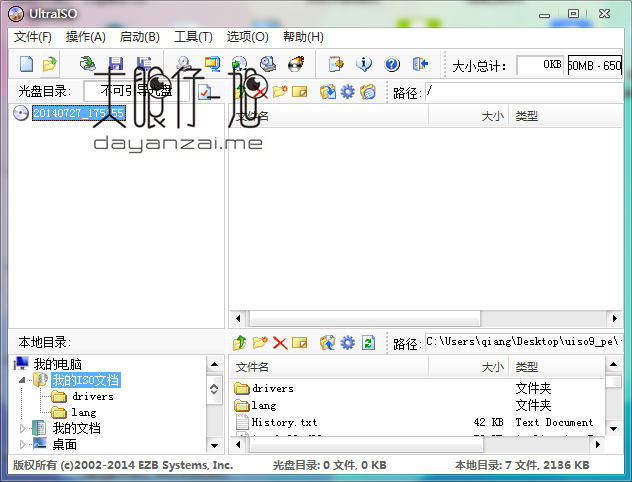Image resolution: width=632 pixels, height=482 pixels.
Task: Open the 启动(B) menu
Action: 139,37
